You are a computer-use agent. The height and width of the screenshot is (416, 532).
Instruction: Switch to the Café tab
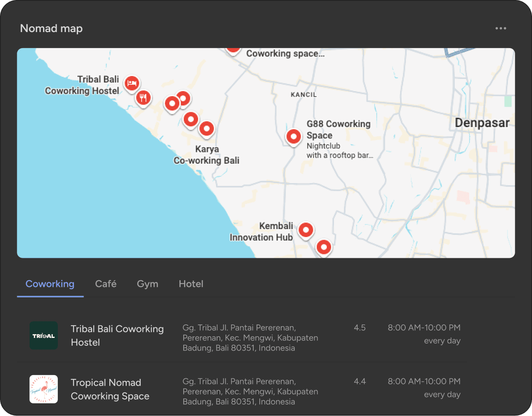[106, 284]
